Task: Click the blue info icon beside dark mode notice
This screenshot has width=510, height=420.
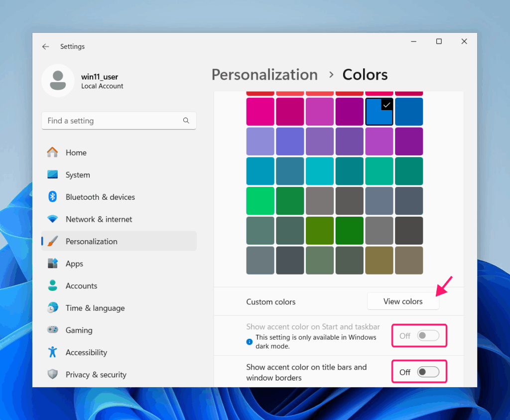Action: coord(250,342)
